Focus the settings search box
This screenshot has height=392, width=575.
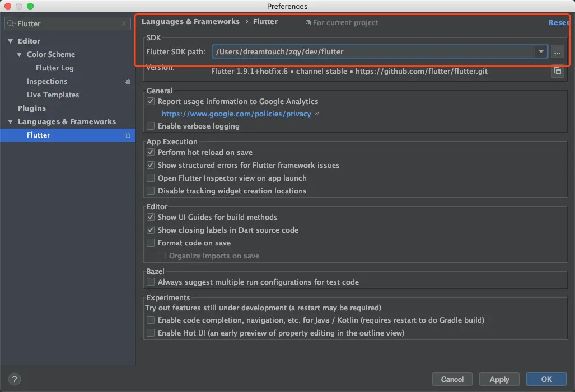68,24
